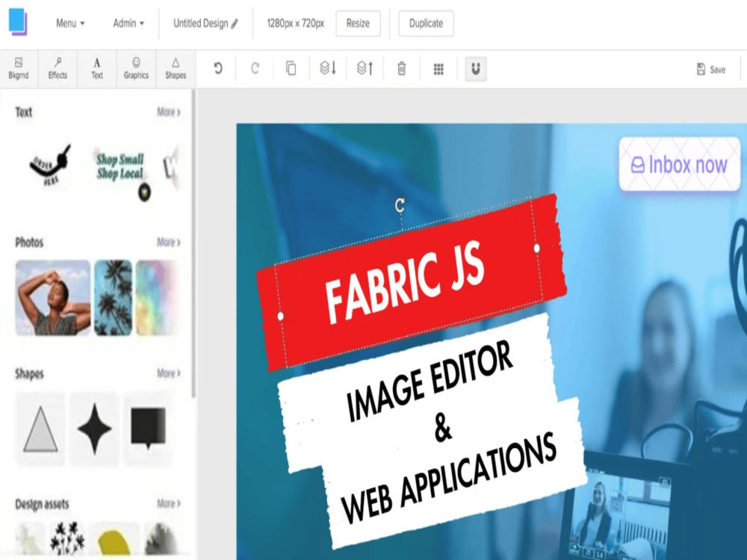Viewport: 747px width, 560px height.
Task: Copy the selected object with clone icon
Action: tap(291, 69)
